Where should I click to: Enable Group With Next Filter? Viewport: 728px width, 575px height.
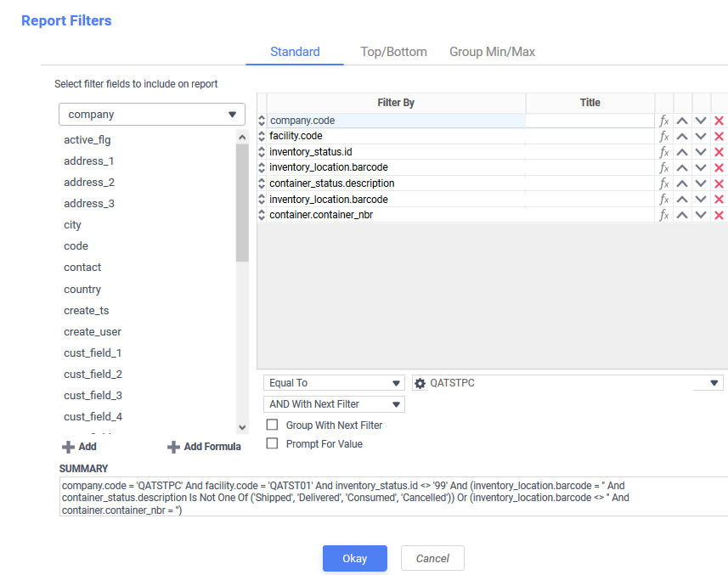271,424
